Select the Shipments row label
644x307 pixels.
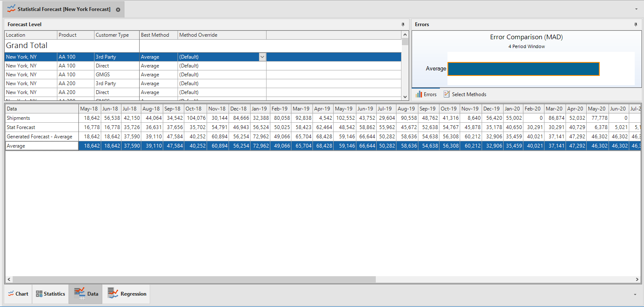tap(42, 118)
